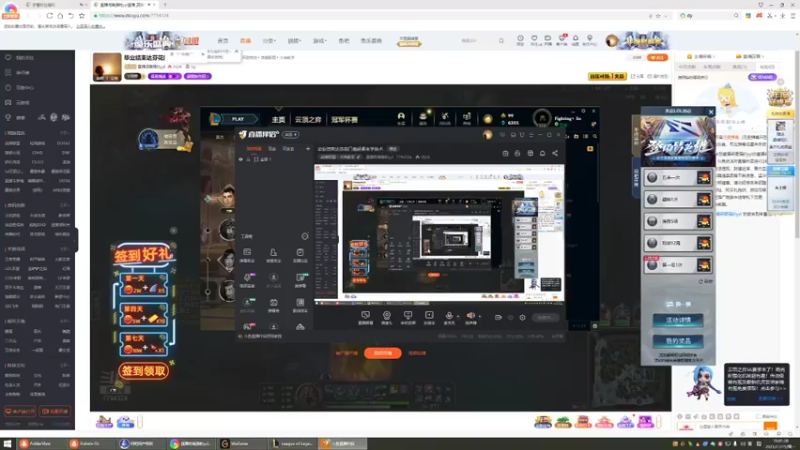Click the profile icon in League client top bar
This screenshot has width=800, height=450.
click(x=401, y=117)
